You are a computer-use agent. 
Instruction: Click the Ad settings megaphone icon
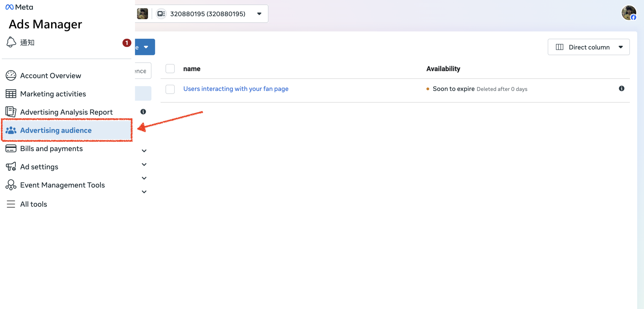coord(11,167)
